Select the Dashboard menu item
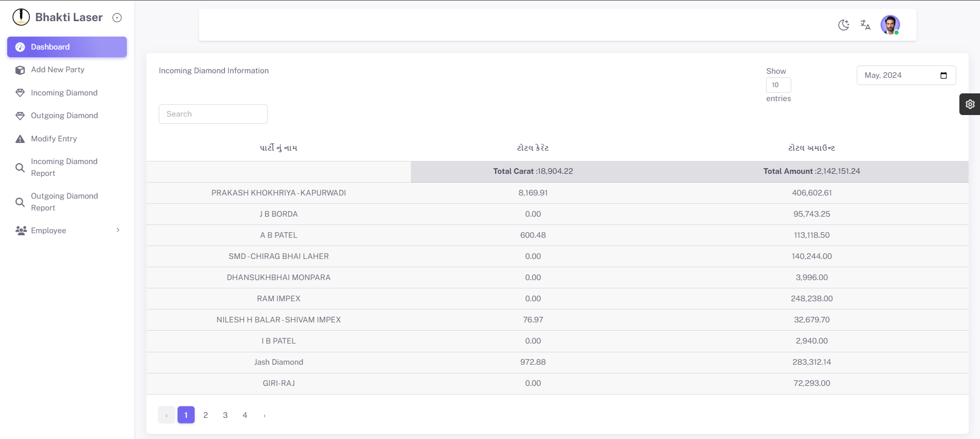This screenshot has width=980, height=439. click(67, 47)
